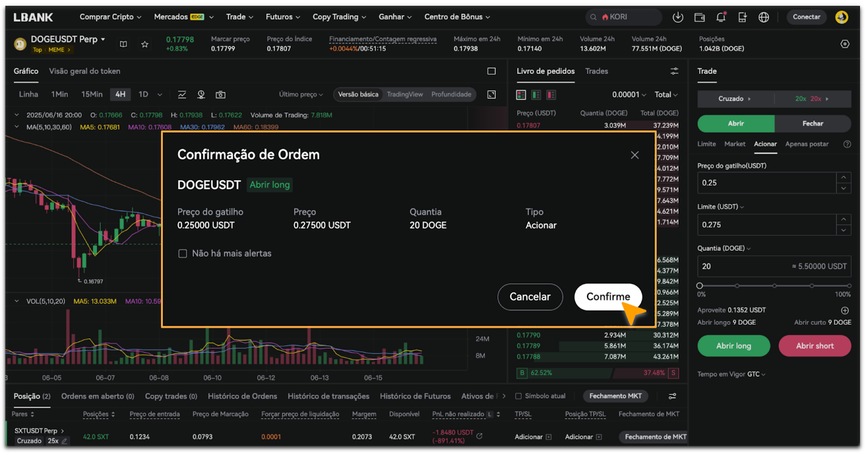Switch to the Trades tab

[596, 71]
